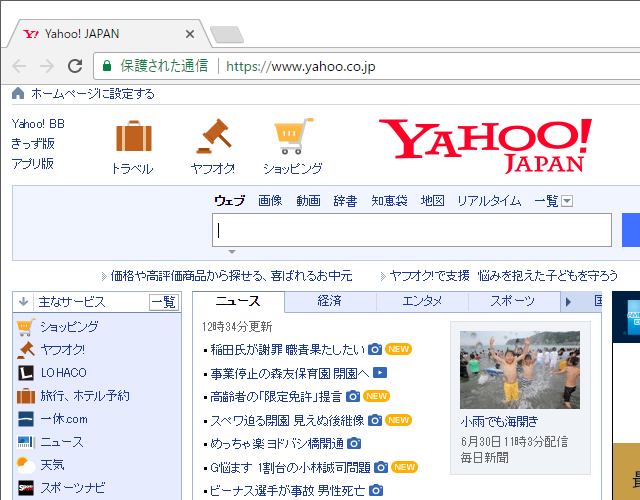Click the beach children news photo thumbnail
This screenshot has height=500, width=640.
520,370
